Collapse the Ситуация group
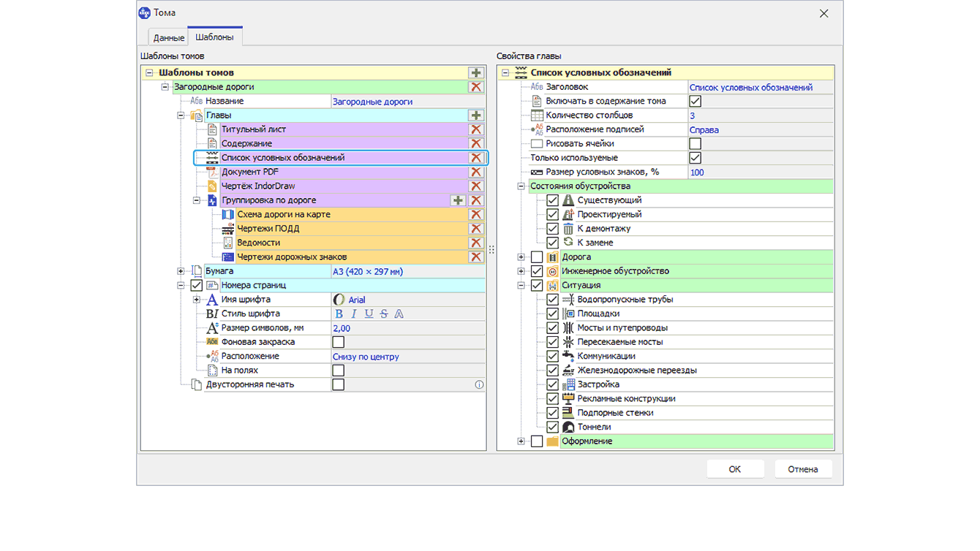This screenshot has width=980, height=551. point(521,286)
